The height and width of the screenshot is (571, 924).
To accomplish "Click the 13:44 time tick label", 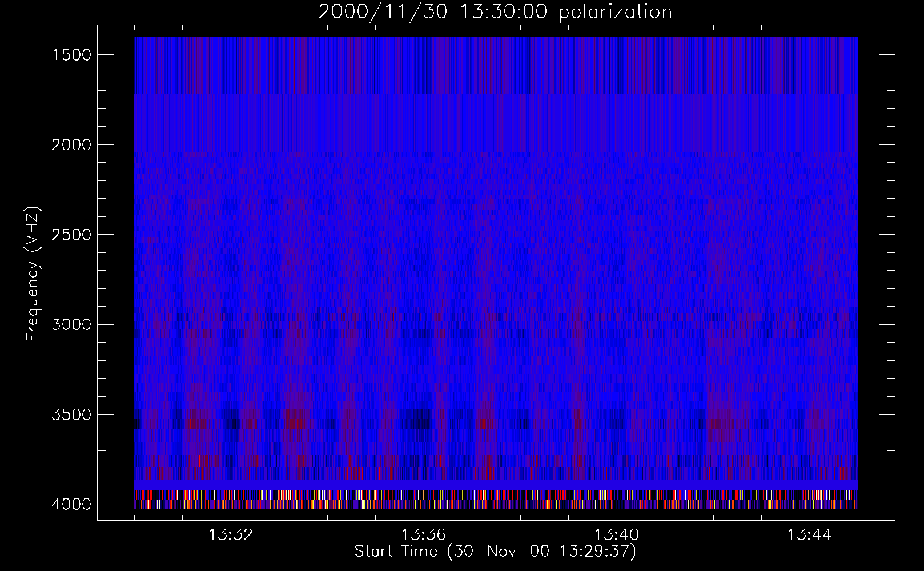I will 810,535.
